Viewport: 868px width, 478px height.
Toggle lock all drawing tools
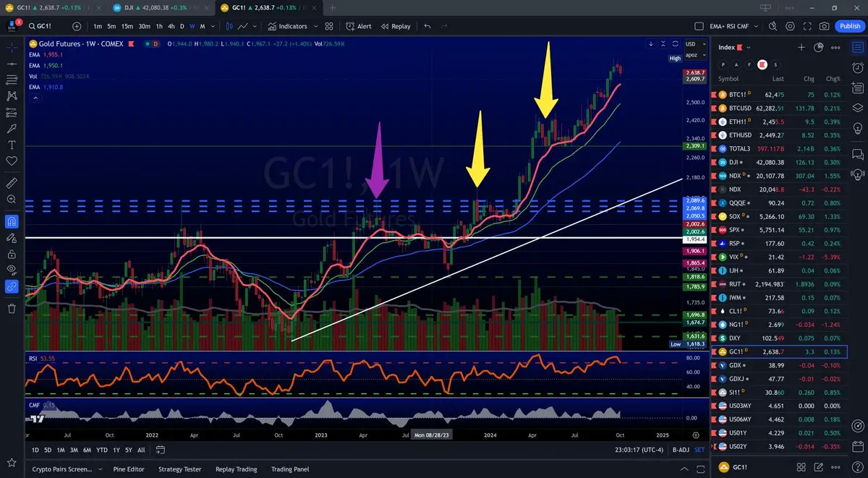click(x=12, y=254)
